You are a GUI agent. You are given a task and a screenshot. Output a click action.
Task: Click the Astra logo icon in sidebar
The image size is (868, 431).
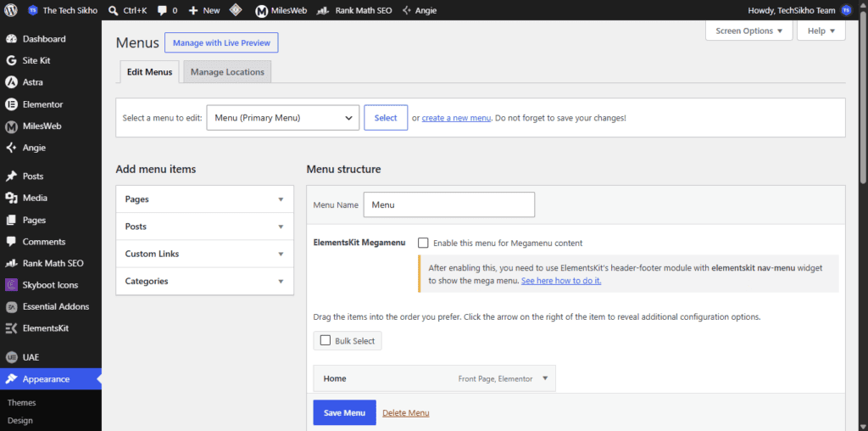coord(11,82)
